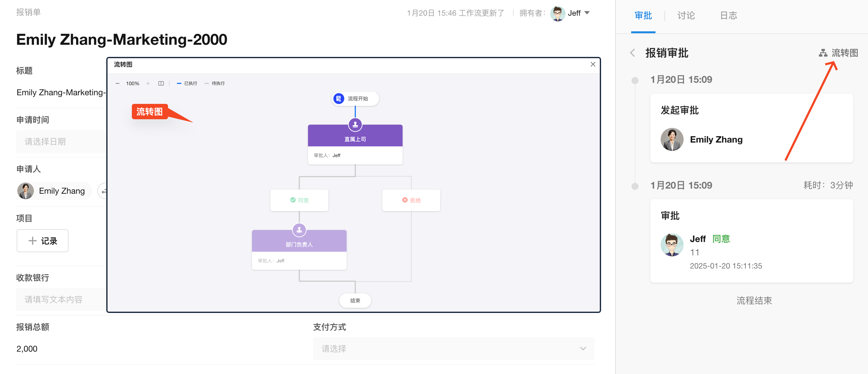
Task: Click the 流程开始 start node icon
Action: pyautogui.click(x=338, y=99)
